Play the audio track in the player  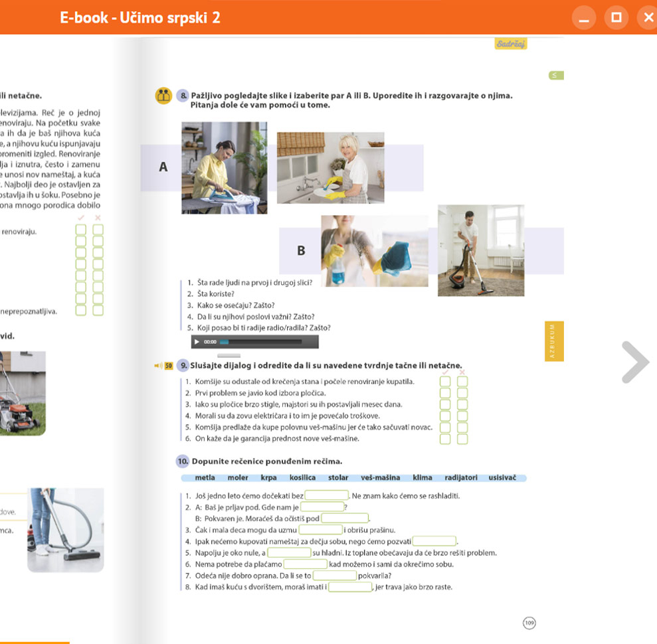pos(197,342)
